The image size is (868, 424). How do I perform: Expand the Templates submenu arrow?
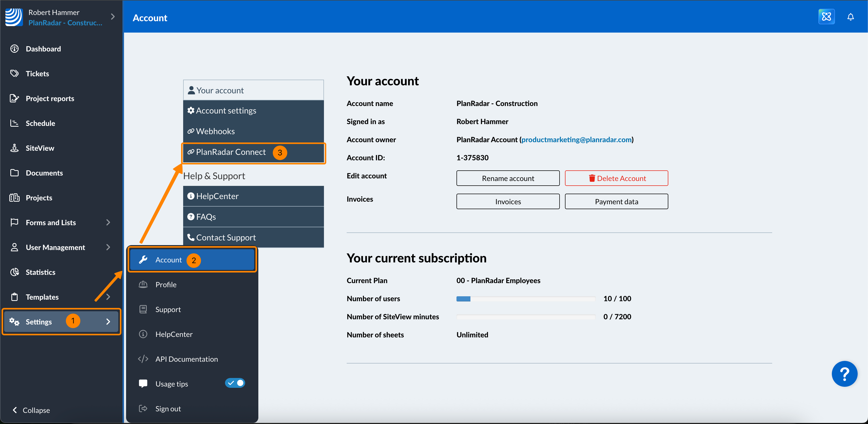point(108,297)
